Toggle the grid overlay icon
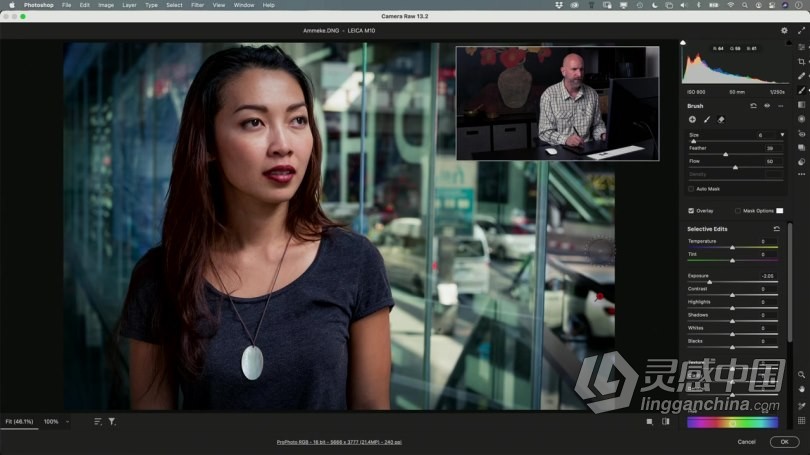This screenshot has width=810, height=455. (x=801, y=421)
